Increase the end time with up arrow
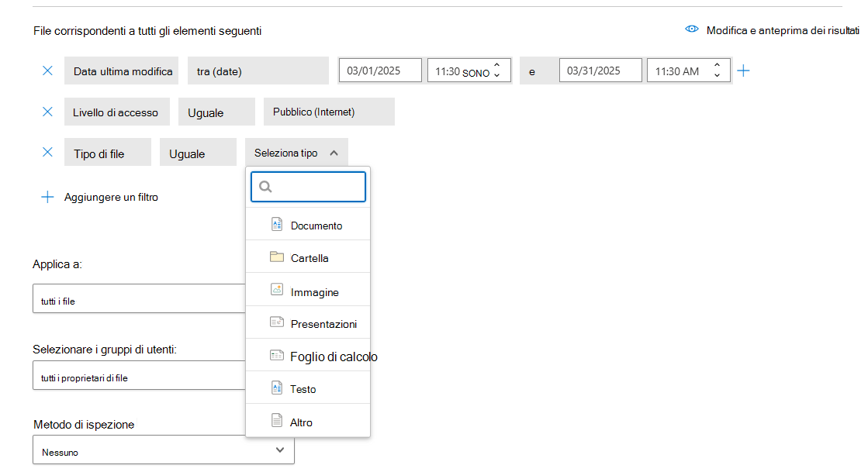Image resolution: width=868 pixels, height=472 pixels. click(717, 66)
